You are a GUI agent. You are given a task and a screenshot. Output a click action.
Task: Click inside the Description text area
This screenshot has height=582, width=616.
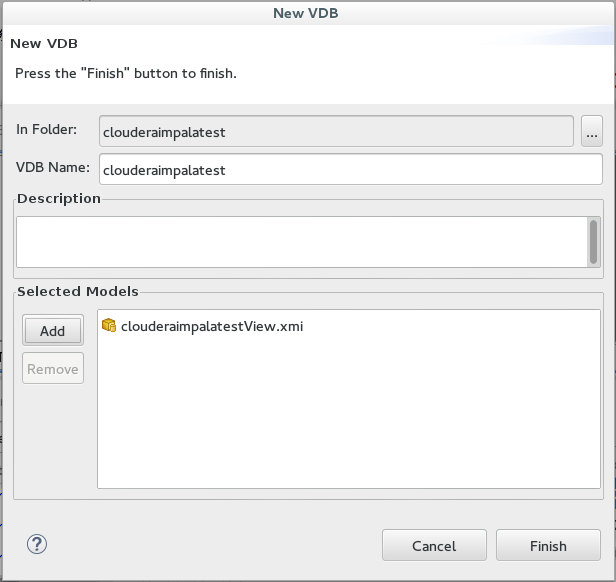point(302,242)
